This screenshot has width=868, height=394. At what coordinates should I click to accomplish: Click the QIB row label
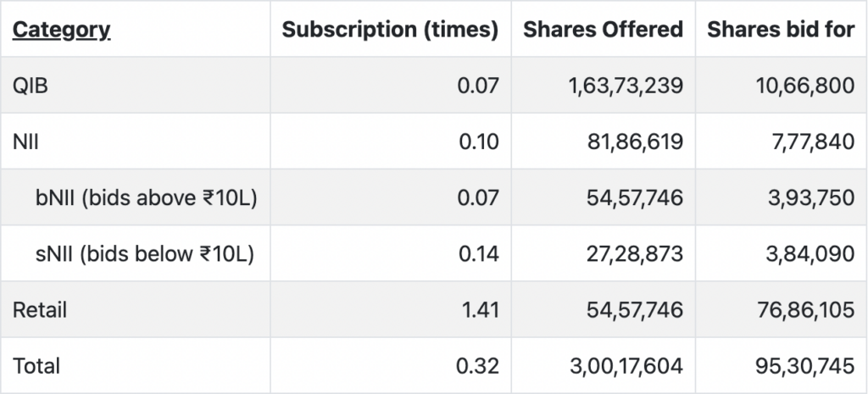click(31, 86)
